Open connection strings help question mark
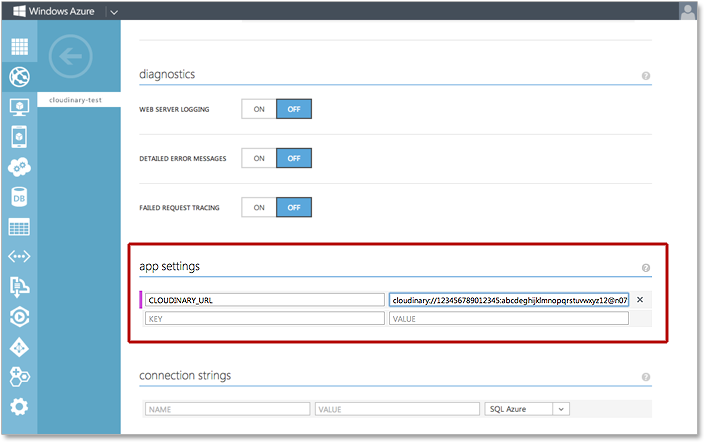The height and width of the screenshot is (442, 705). [646, 377]
